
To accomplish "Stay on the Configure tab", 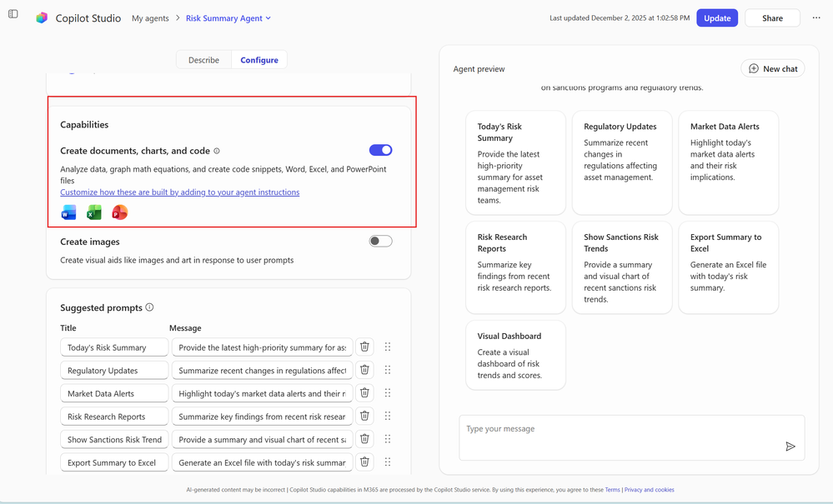I will pos(259,59).
